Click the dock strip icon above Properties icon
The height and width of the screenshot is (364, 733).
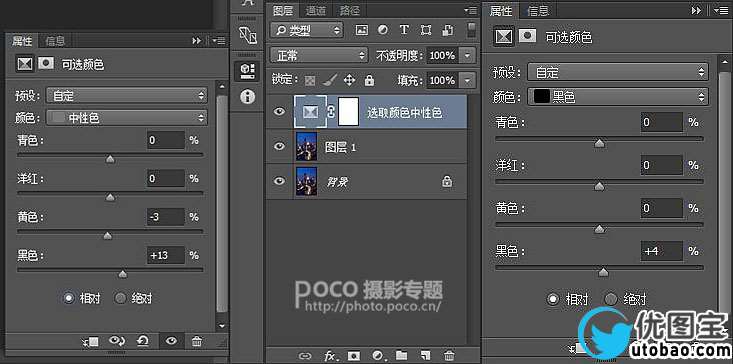(x=247, y=36)
